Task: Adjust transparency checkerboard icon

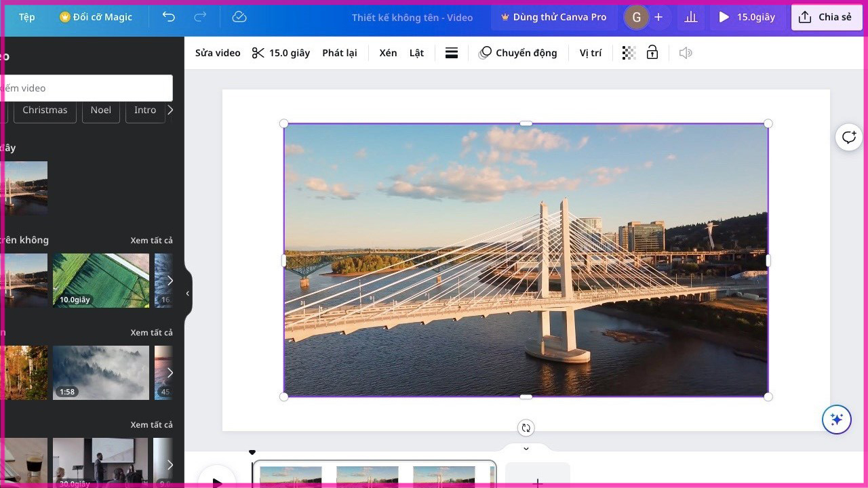Action: 629,53
